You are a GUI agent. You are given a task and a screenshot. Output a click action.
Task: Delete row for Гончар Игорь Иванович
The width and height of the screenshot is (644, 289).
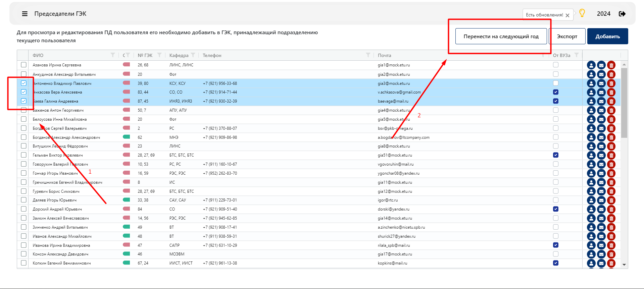coord(611,173)
